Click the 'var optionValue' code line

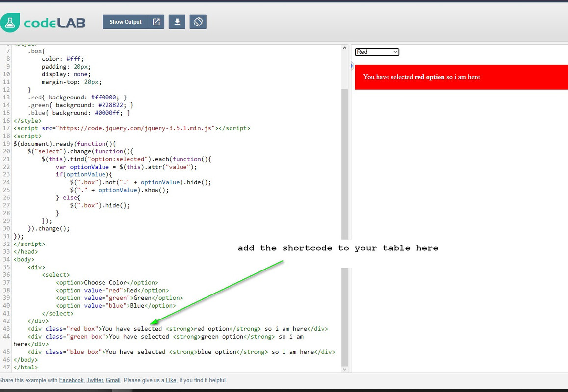[x=127, y=167]
